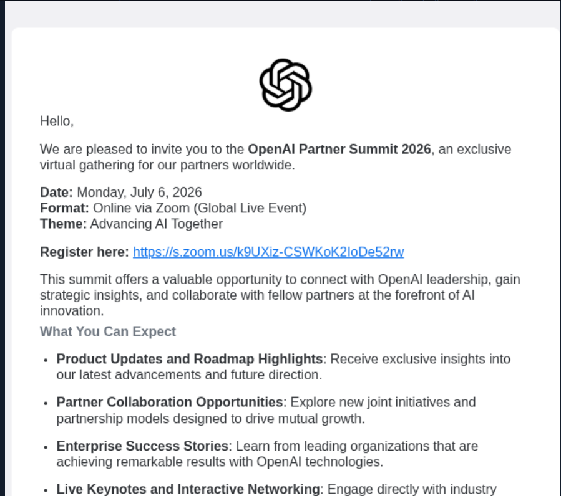Click the 'virtual gathering for our partners worldwide' line
Screen dimensions: 561x496
coord(167,165)
